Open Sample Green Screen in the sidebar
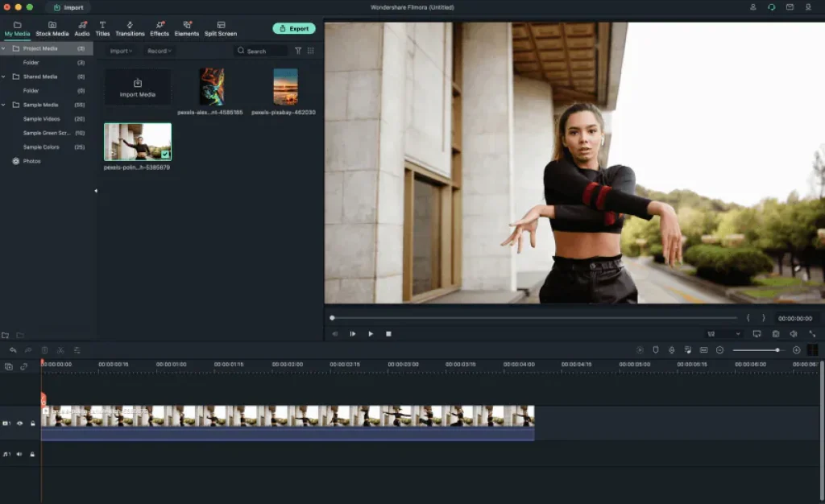Viewport: 825px width, 504px height. (47, 134)
